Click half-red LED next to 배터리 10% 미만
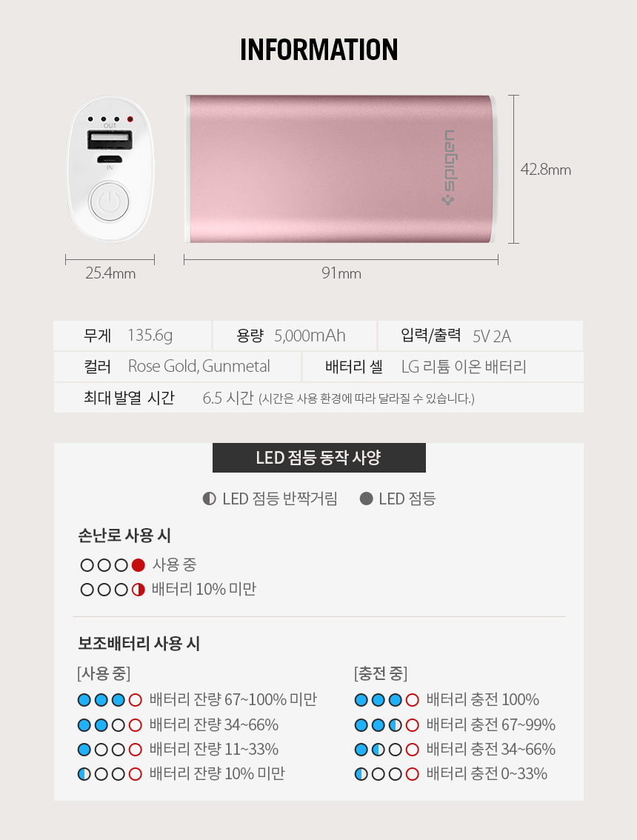 click(139, 590)
